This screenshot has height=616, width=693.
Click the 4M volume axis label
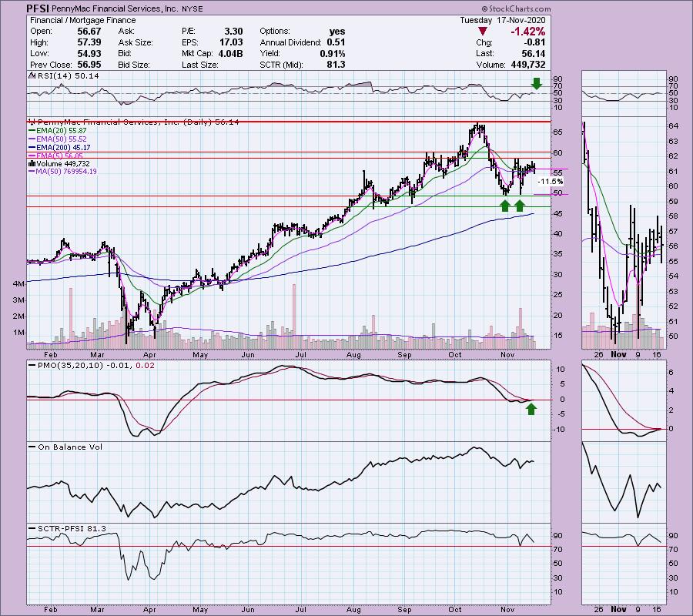point(19,284)
